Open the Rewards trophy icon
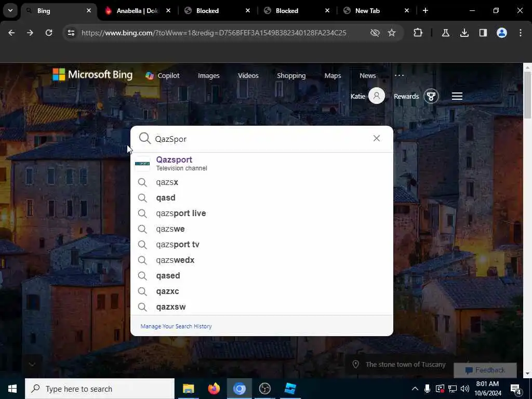 pyautogui.click(x=431, y=96)
